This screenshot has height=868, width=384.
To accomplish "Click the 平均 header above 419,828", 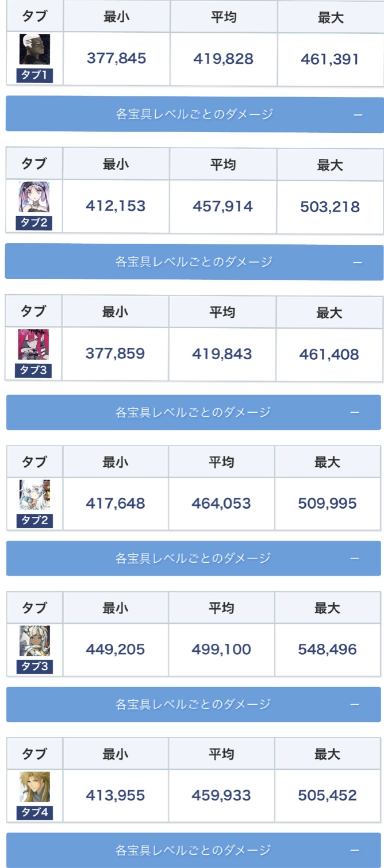I will point(224,17).
